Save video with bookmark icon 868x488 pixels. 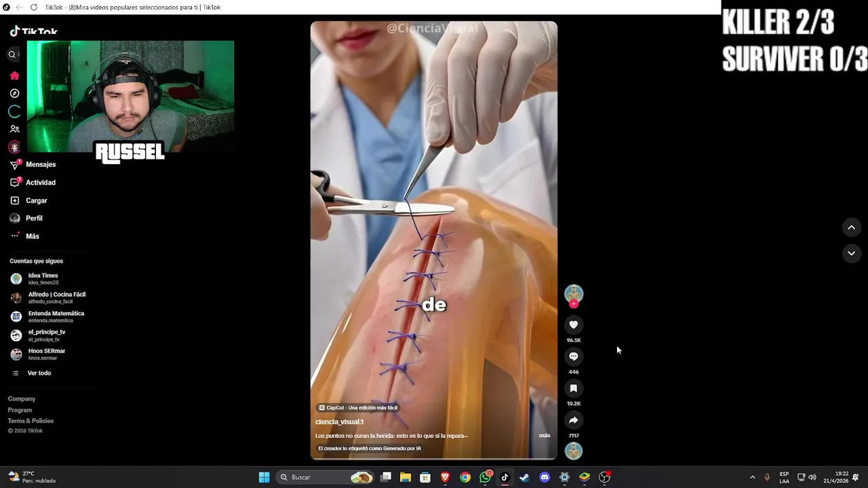(x=574, y=388)
